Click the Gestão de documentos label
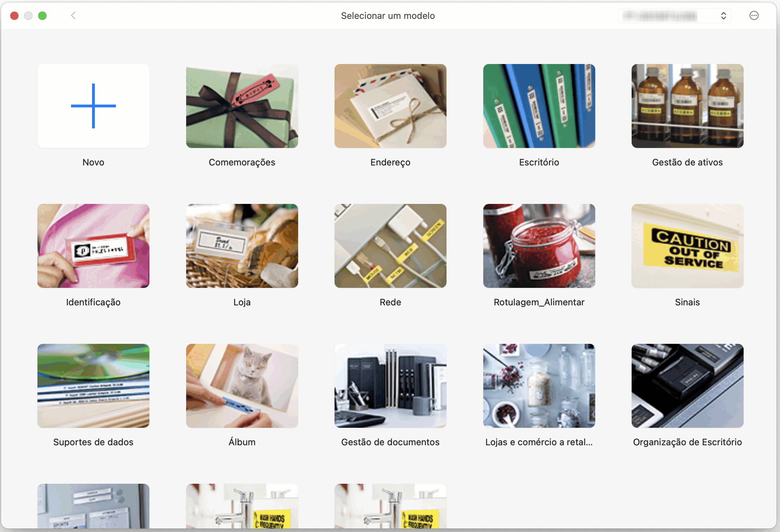Screen dimensions: 780x532 coord(391,442)
